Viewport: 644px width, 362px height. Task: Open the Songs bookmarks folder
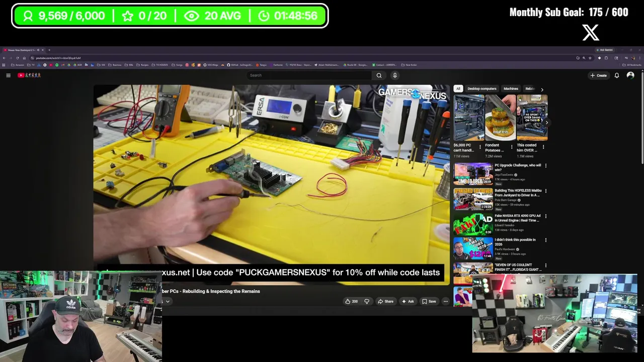[178, 65]
